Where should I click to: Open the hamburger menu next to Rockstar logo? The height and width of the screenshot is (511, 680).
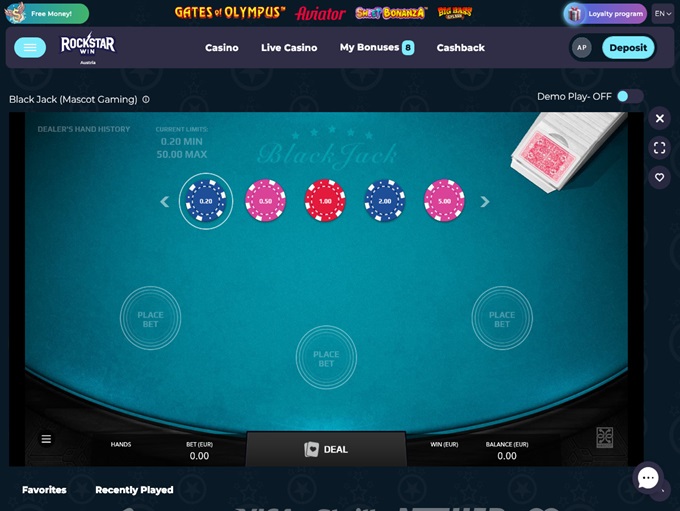click(x=30, y=47)
